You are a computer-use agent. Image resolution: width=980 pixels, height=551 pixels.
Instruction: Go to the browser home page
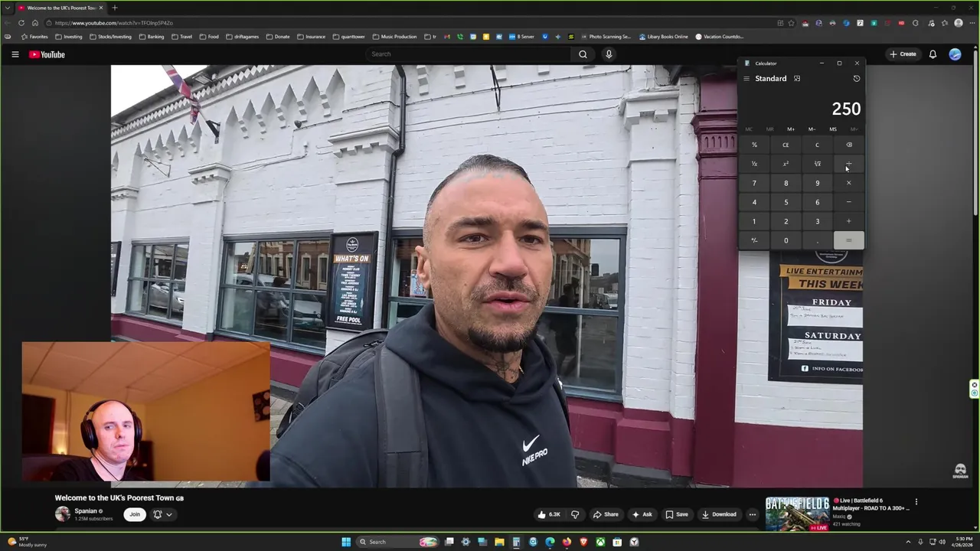tap(34, 23)
